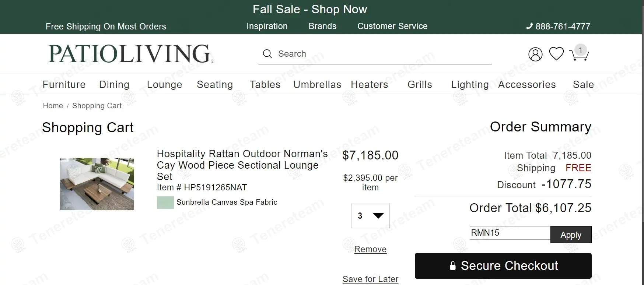Viewport: 644px width, 285px height.
Task: Navigate to Home breadcrumb
Action: point(53,106)
